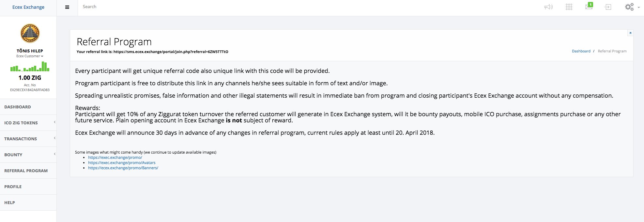Open the promo/Avatars link
Image resolution: width=644 pixels, height=222 pixels.
click(x=122, y=163)
